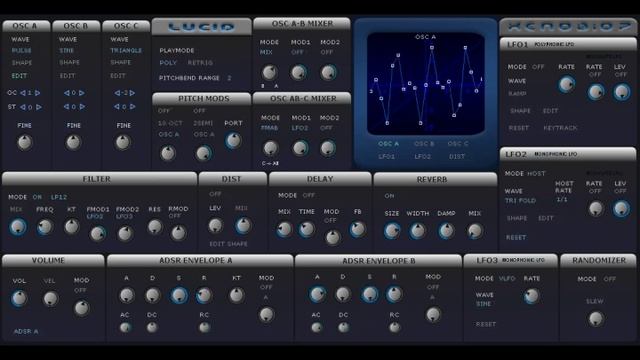Image resolution: width=640 pixels, height=360 pixels.
Task: Adjust the reverb DAMP knob
Action: [x=446, y=231]
